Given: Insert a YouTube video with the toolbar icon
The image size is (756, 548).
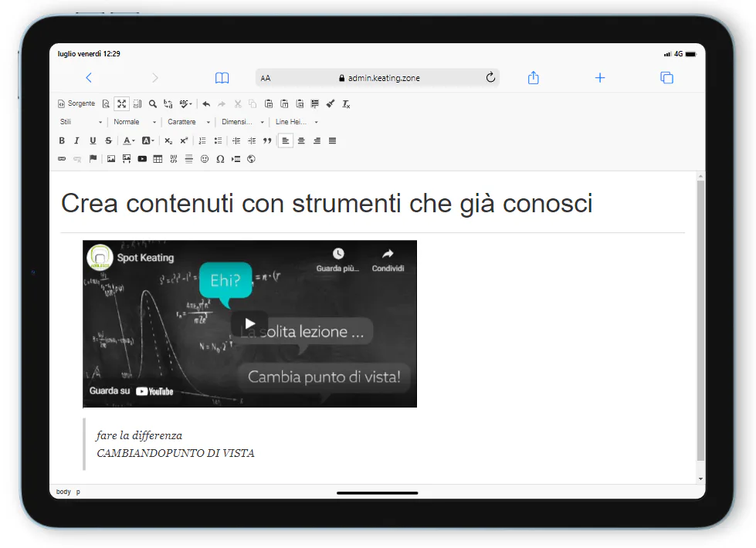Looking at the screenshot, I should point(142,159).
